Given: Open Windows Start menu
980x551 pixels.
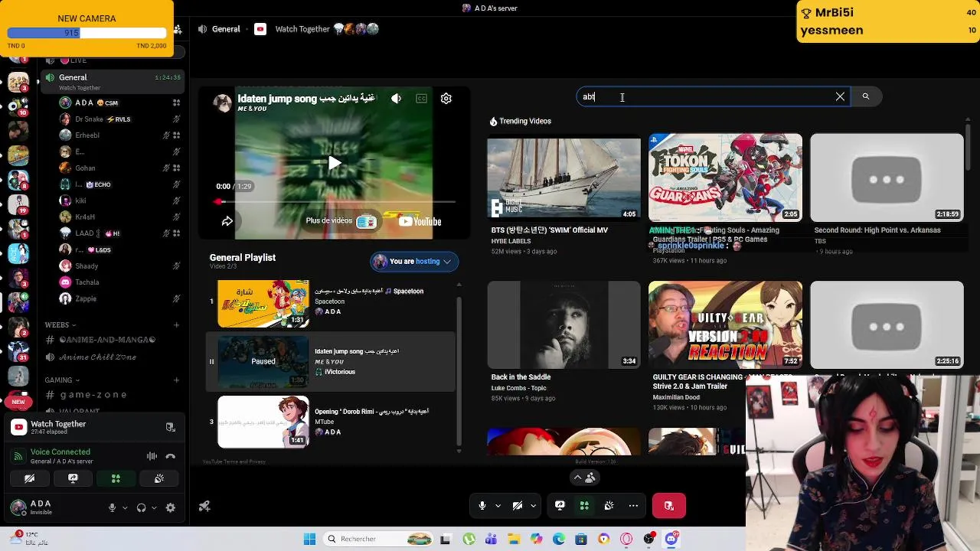Looking at the screenshot, I should 309,540.
